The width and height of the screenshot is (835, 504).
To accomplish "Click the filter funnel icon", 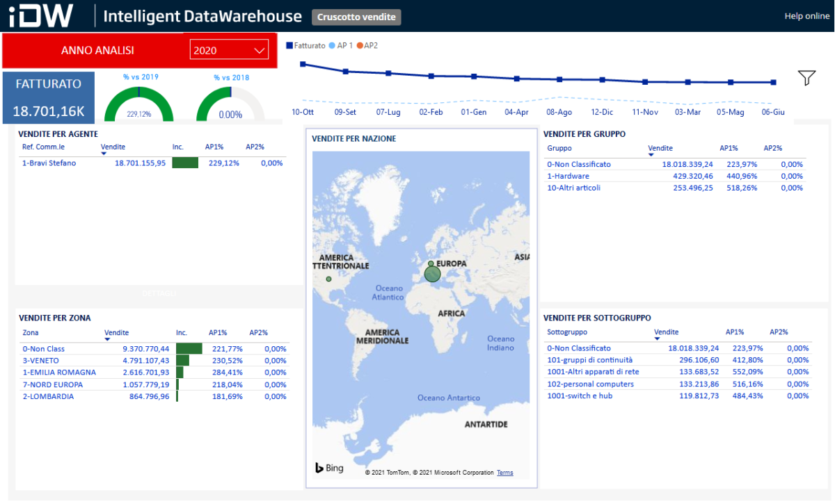I will 806,78.
